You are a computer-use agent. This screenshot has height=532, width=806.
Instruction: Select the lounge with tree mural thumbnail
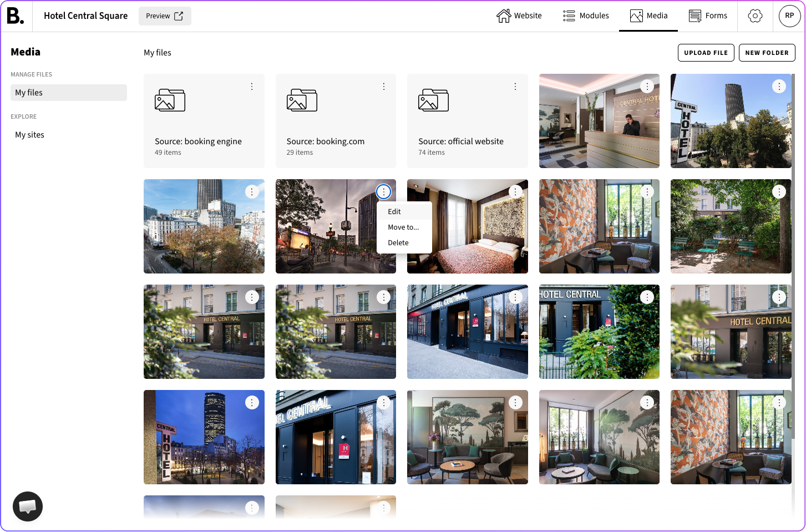click(x=468, y=437)
